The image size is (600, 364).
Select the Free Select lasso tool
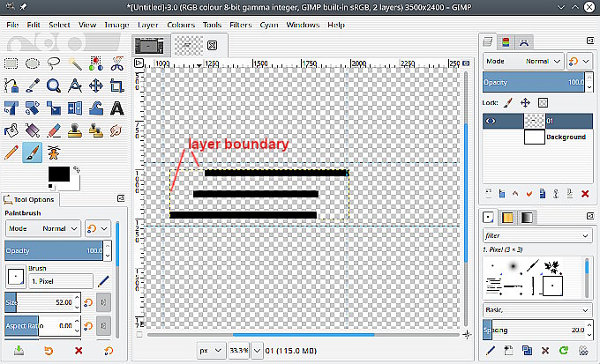tap(54, 63)
